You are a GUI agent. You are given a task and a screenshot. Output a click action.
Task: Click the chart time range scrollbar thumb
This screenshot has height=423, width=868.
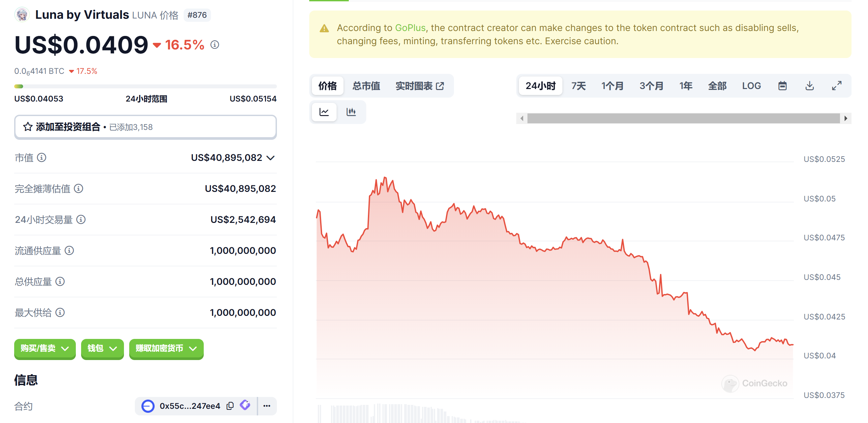click(683, 118)
